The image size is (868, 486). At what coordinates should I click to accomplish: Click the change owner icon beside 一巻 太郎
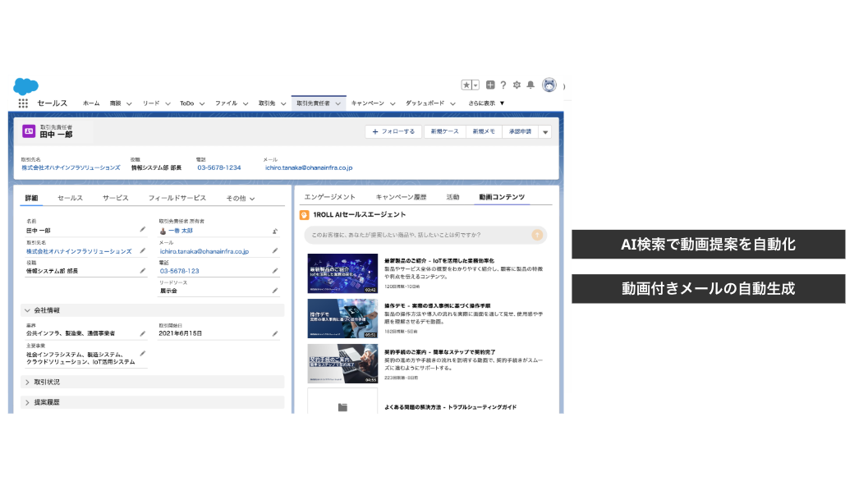pos(275,232)
